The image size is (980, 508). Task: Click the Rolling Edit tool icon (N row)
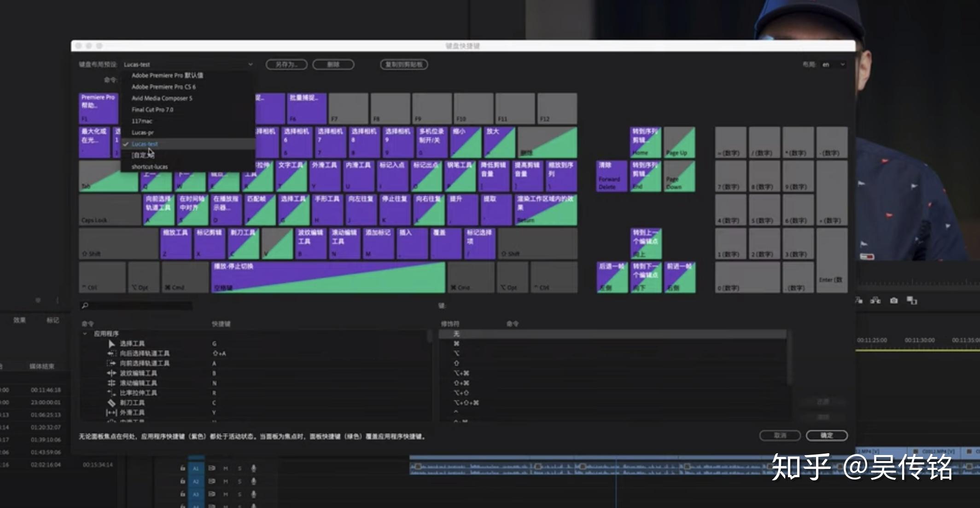click(x=111, y=383)
